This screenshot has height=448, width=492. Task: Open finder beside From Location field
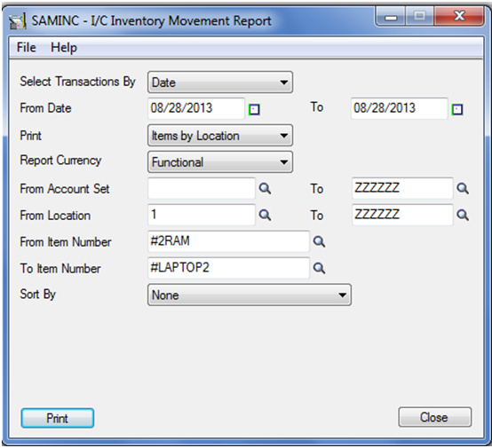(x=265, y=215)
